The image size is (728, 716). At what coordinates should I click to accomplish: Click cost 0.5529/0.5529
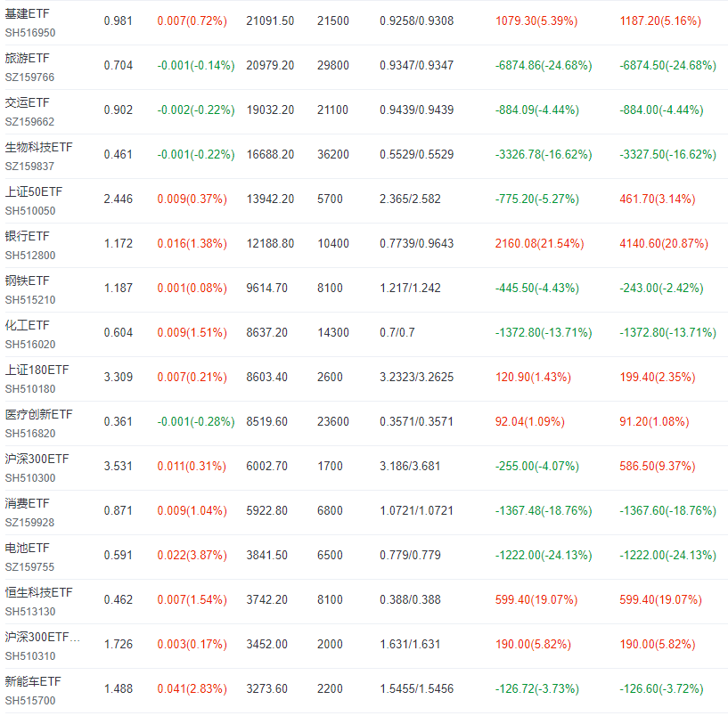pos(416,155)
